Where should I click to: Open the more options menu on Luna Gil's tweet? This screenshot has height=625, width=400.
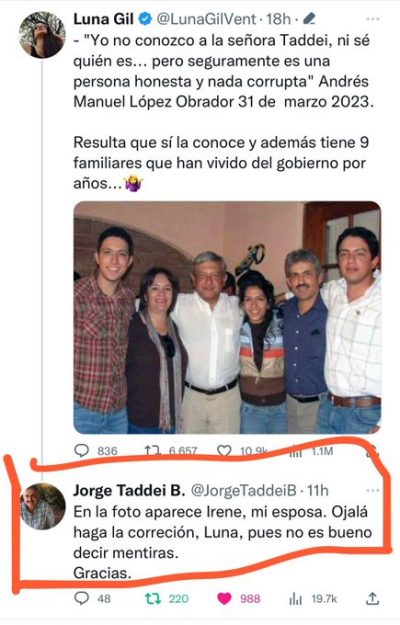[373, 19]
